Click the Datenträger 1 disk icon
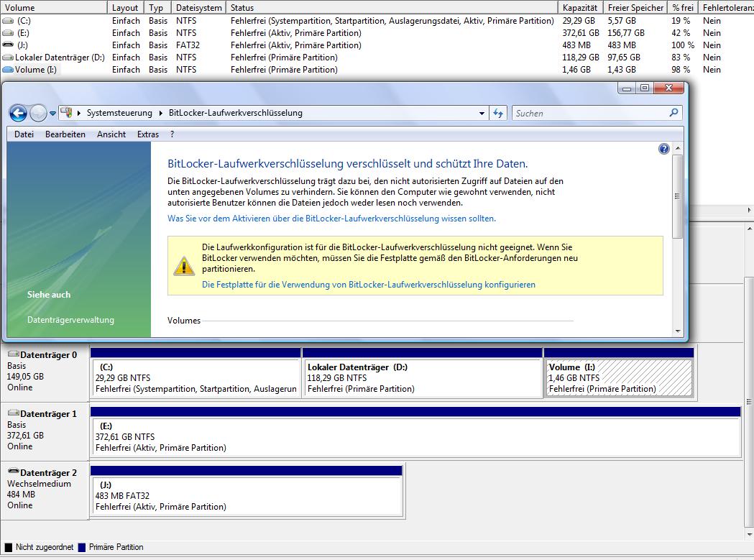Viewport: 754px width, 560px height. click(x=14, y=413)
